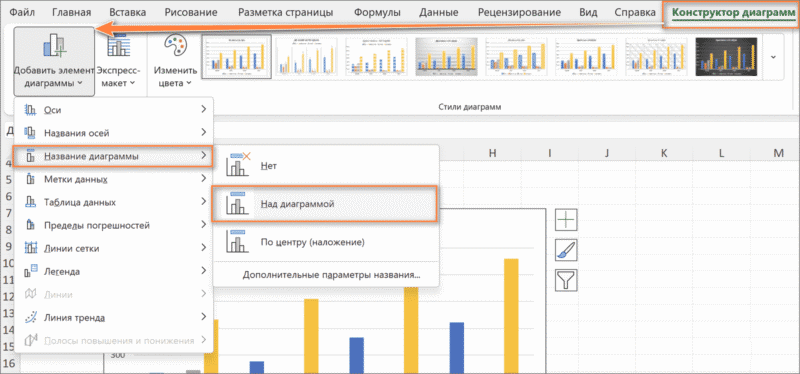This screenshot has width=800, height=374.
Task: Select the gray-gradient fourth chart style
Action: [447, 57]
